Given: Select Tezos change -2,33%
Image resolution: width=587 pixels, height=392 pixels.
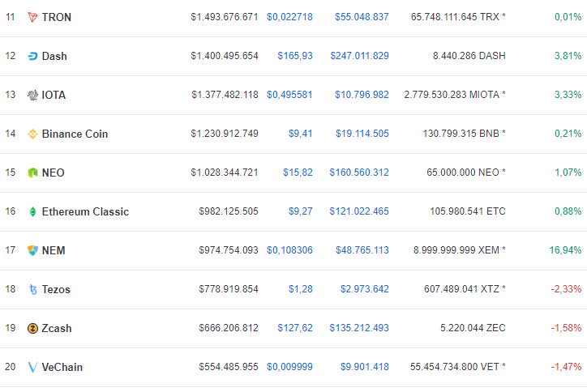Looking at the screenshot, I should pos(567,289).
